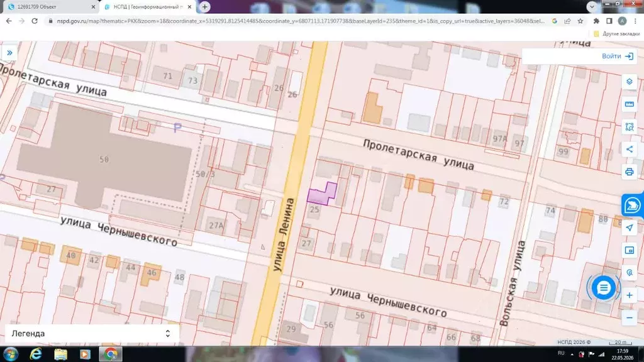
Task: Open the media player taskbar icon
Action: coord(85,354)
